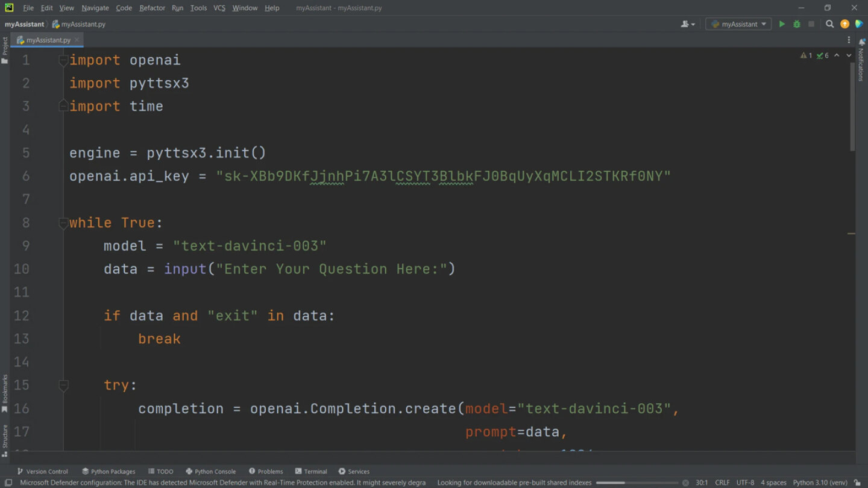Open the Refactor menu
868x488 pixels.
153,8
